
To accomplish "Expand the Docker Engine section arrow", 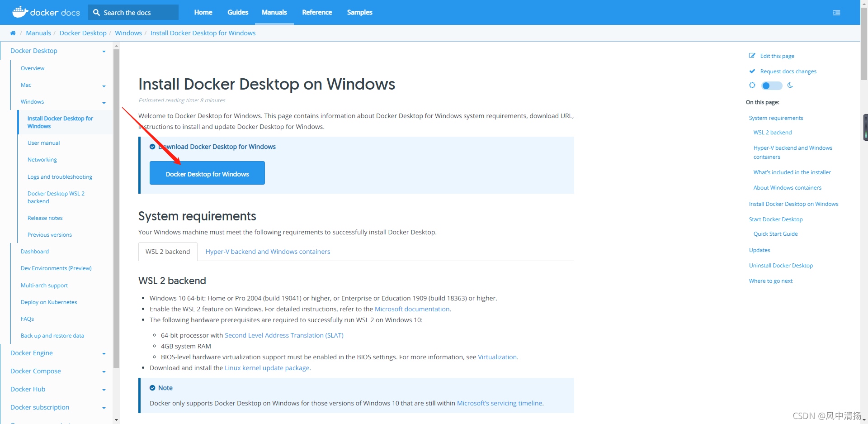I will pyautogui.click(x=104, y=353).
